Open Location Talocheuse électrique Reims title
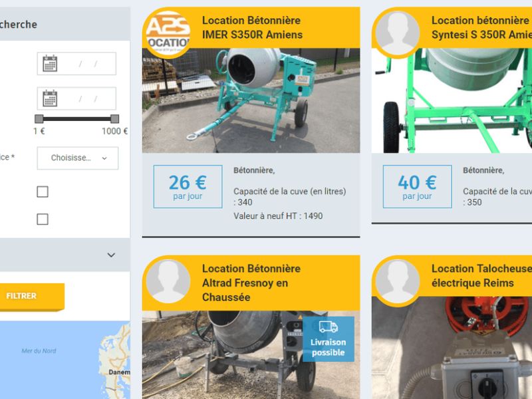This screenshot has height=399, width=532. point(481,276)
